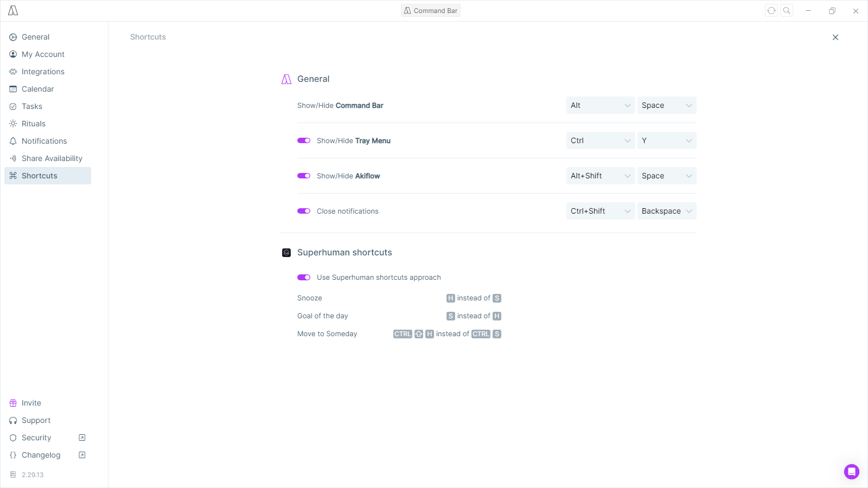Click the Rituals sun icon
The width and height of the screenshot is (868, 488).
point(13,124)
